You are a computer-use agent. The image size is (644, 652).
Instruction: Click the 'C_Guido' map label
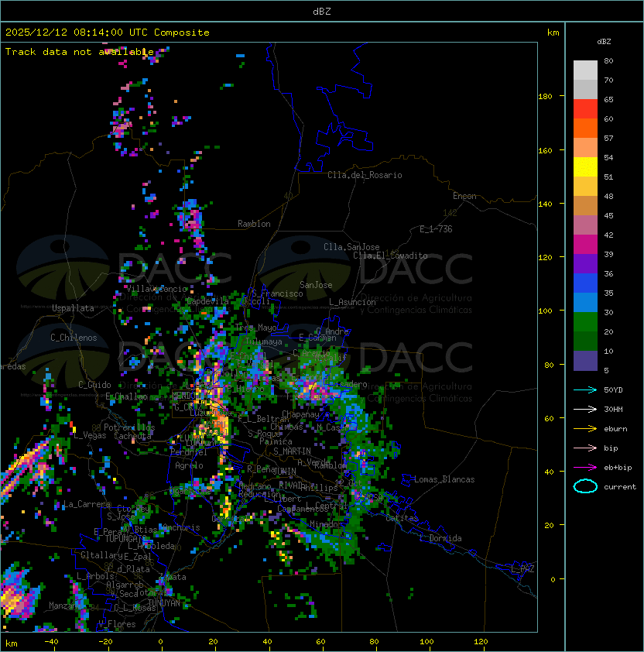click(x=94, y=385)
